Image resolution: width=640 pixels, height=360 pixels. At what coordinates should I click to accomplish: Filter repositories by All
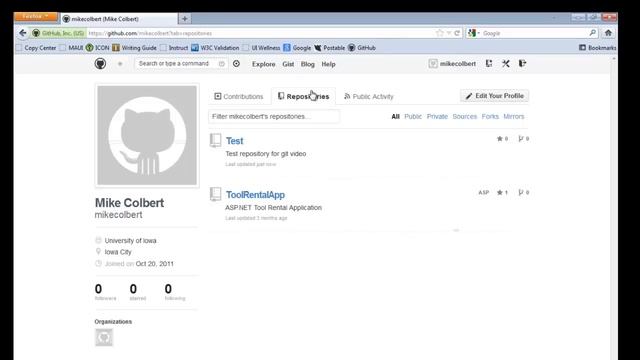(396, 116)
